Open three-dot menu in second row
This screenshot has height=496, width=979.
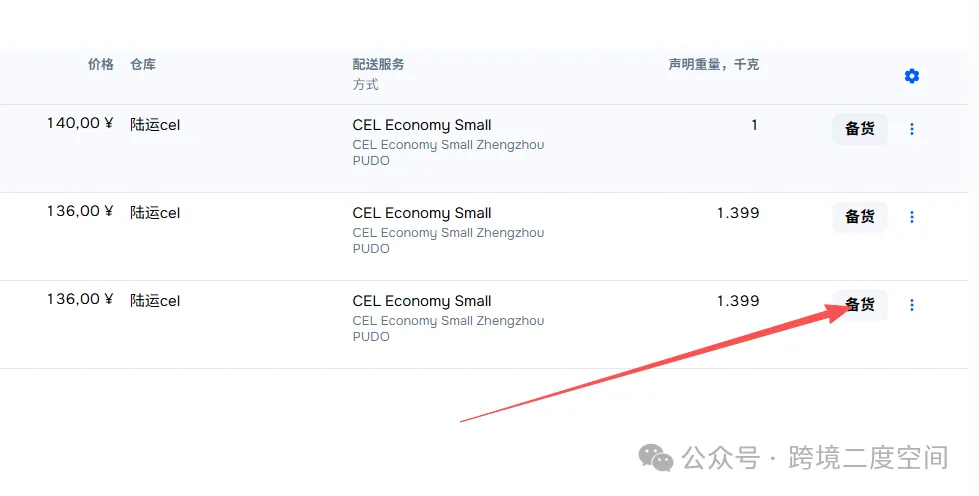pyautogui.click(x=912, y=217)
